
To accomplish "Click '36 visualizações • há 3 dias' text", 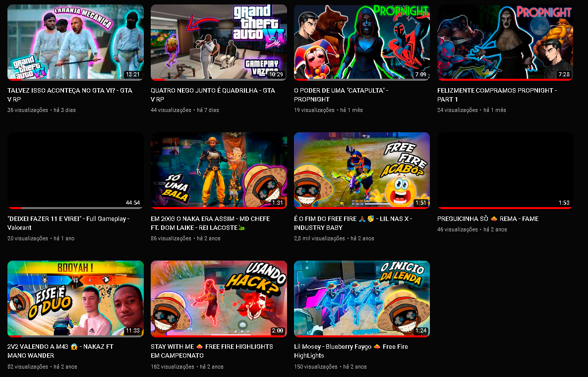I will (x=42, y=110).
